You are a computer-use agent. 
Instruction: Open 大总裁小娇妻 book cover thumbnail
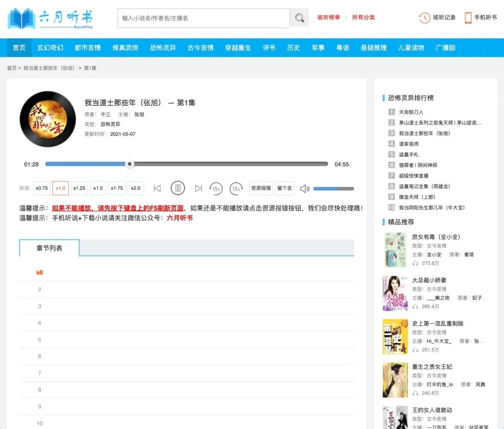click(x=395, y=293)
